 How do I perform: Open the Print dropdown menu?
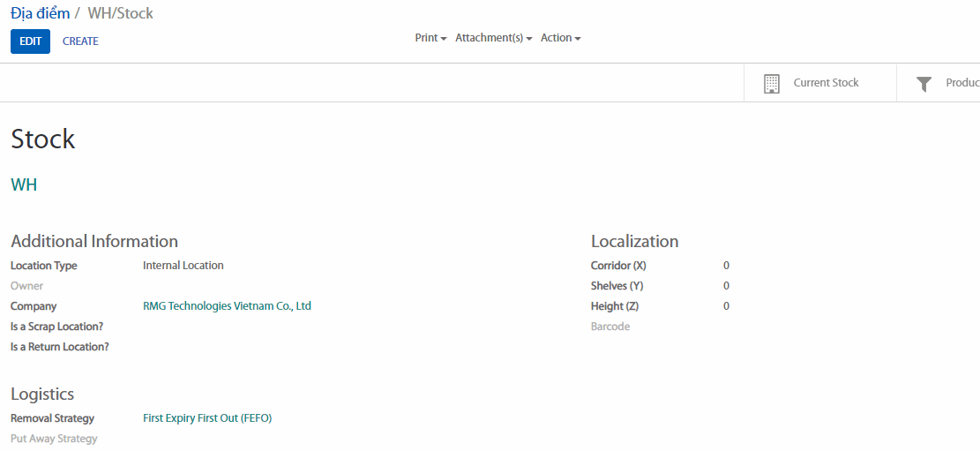[x=430, y=38]
